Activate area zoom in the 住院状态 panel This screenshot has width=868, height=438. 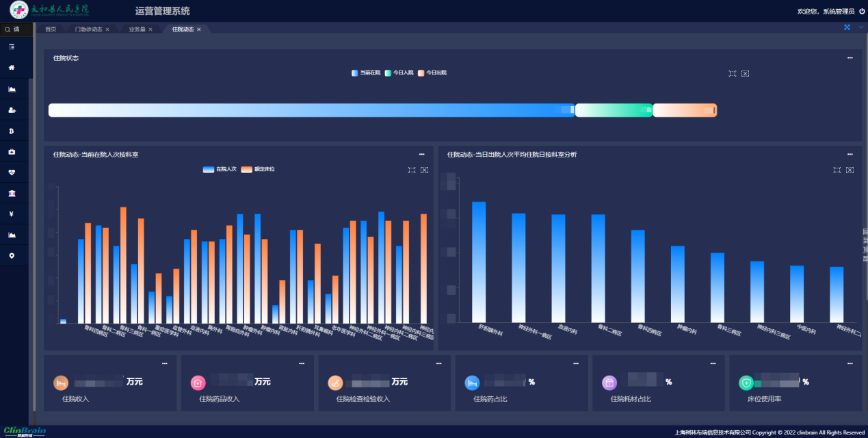pos(732,73)
